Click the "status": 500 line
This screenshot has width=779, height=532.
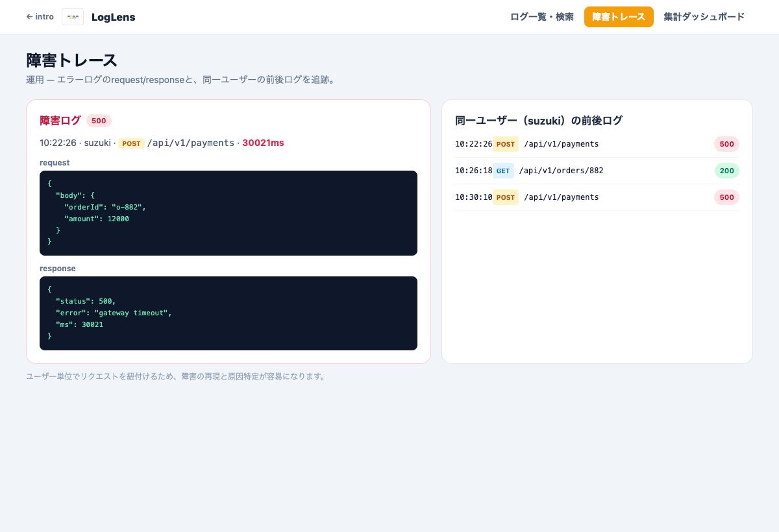[x=86, y=301]
